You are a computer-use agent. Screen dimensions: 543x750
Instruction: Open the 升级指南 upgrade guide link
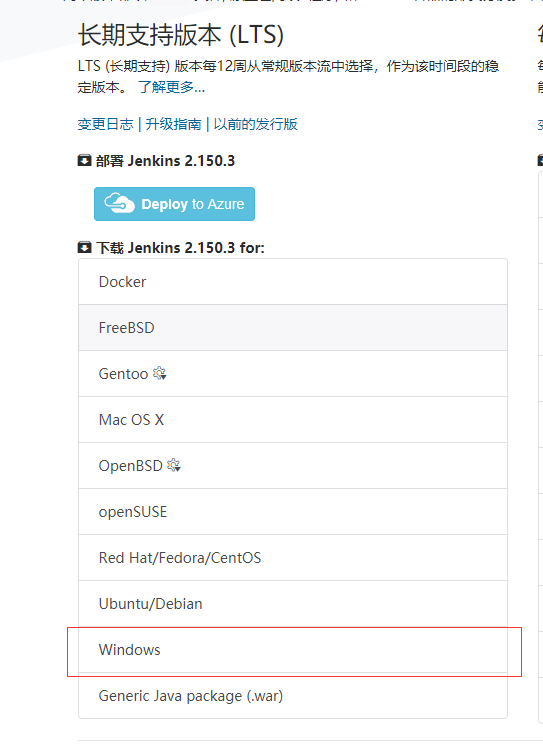tap(173, 124)
